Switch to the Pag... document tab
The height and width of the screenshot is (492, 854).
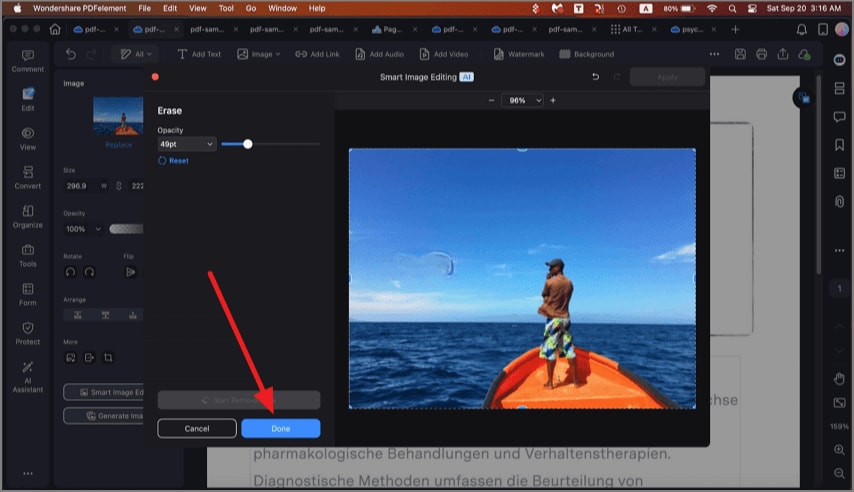click(x=388, y=29)
